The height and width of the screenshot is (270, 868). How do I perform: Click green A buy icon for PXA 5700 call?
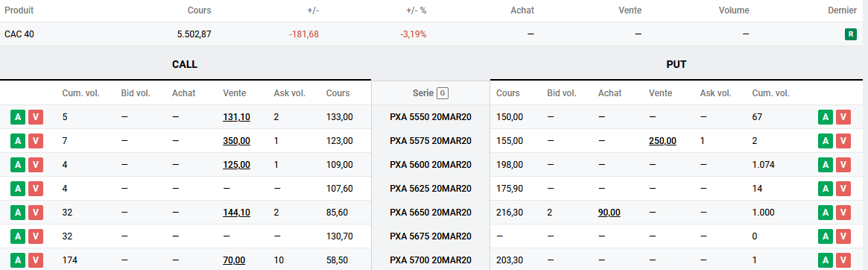coord(18,260)
